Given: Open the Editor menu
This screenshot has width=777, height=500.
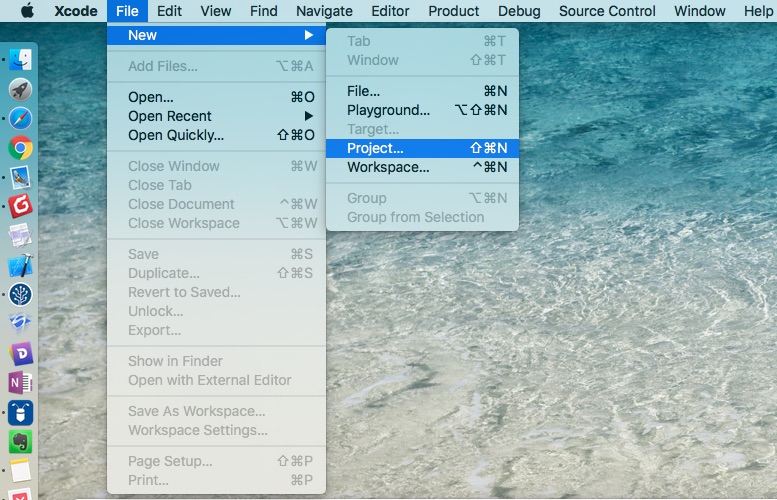Looking at the screenshot, I should tap(390, 10).
